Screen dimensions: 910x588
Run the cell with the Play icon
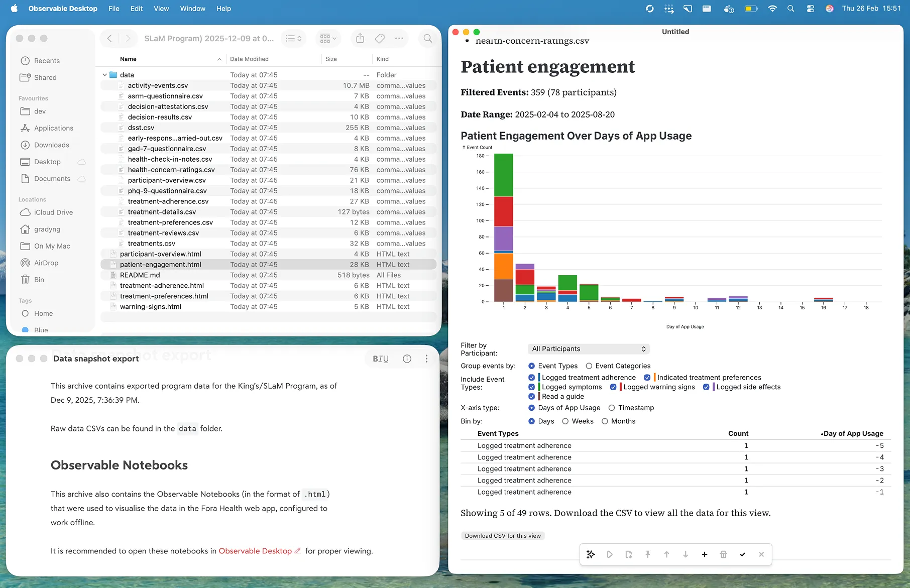tap(610, 554)
